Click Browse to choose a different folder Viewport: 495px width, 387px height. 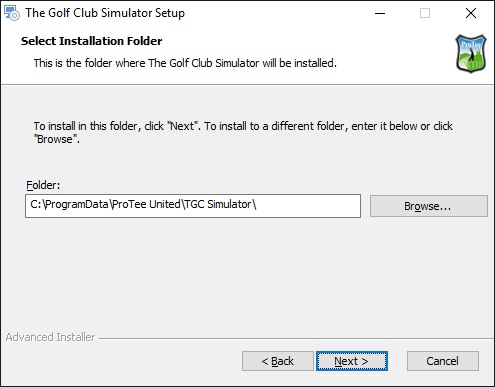[x=429, y=206]
